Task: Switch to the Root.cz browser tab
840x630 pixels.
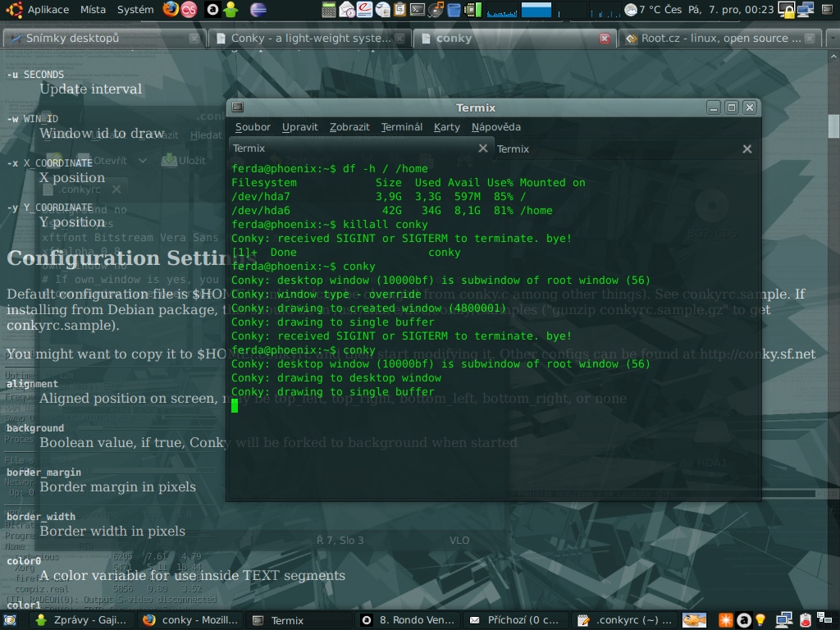Action: [x=719, y=38]
